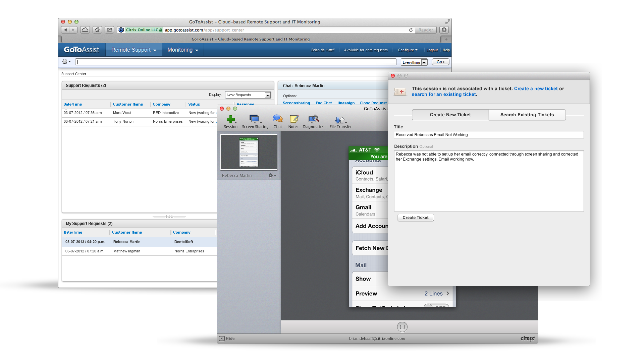Click into the ticket Title field

(x=488, y=135)
